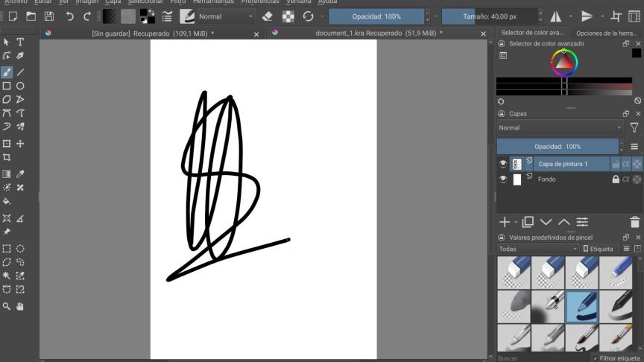Open the Herramientas menu
This screenshot has height=362, width=644.
[x=213, y=1]
